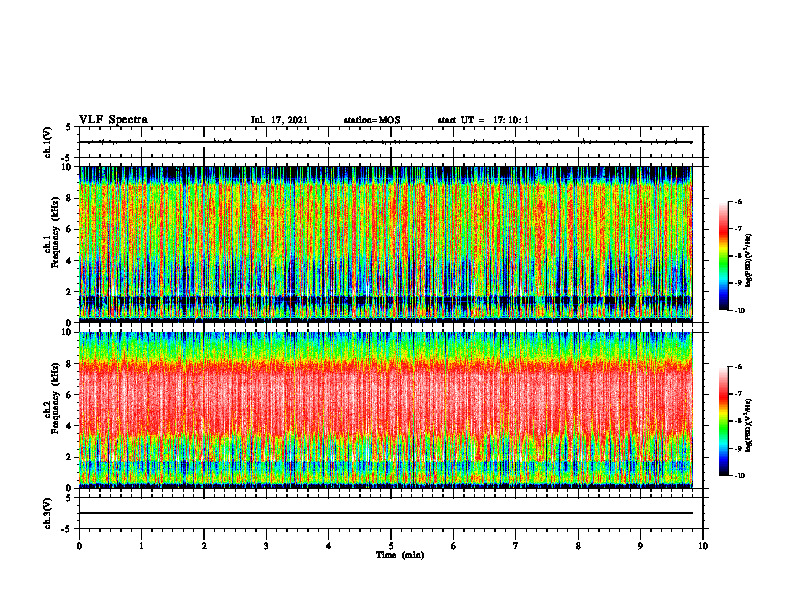Click the ch.2 frequency tick '2'
Image resolution: width=792 pixels, height=612 pixels.
pyautogui.click(x=70, y=457)
